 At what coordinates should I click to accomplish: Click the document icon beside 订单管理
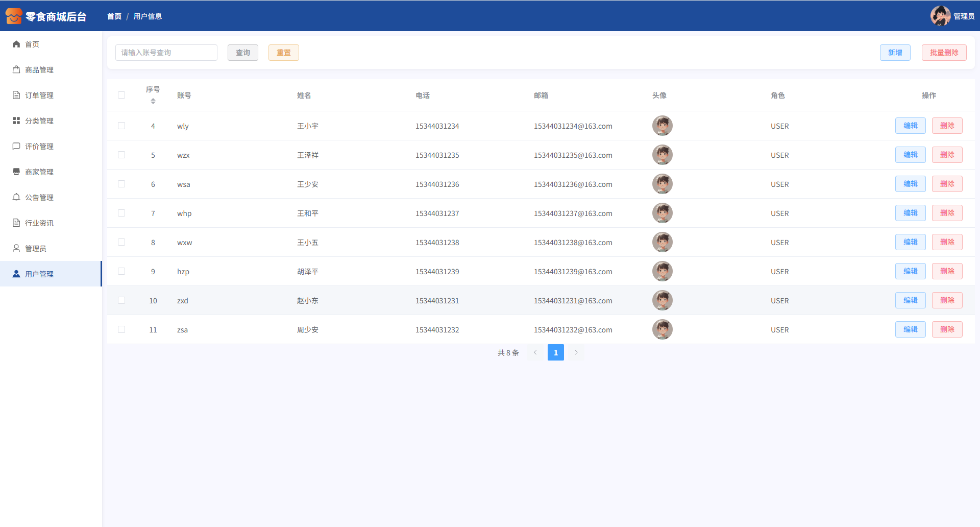tap(16, 95)
